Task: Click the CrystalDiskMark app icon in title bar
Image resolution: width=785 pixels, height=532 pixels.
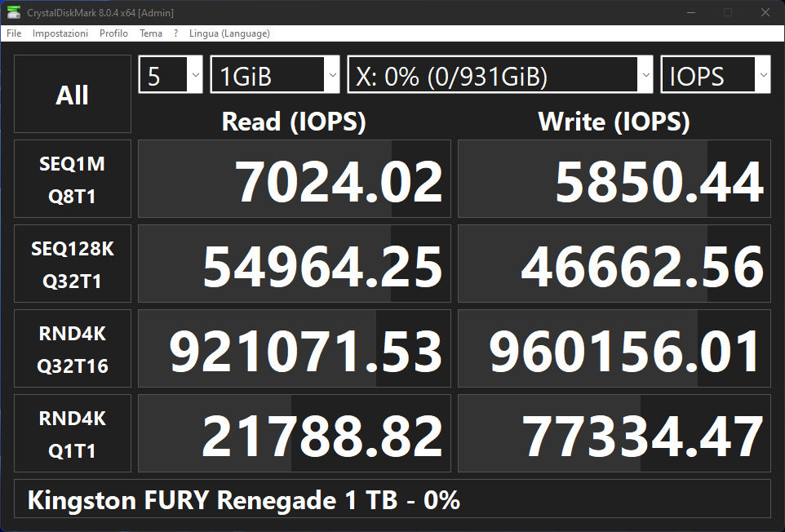Action: (x=14, y=12)
